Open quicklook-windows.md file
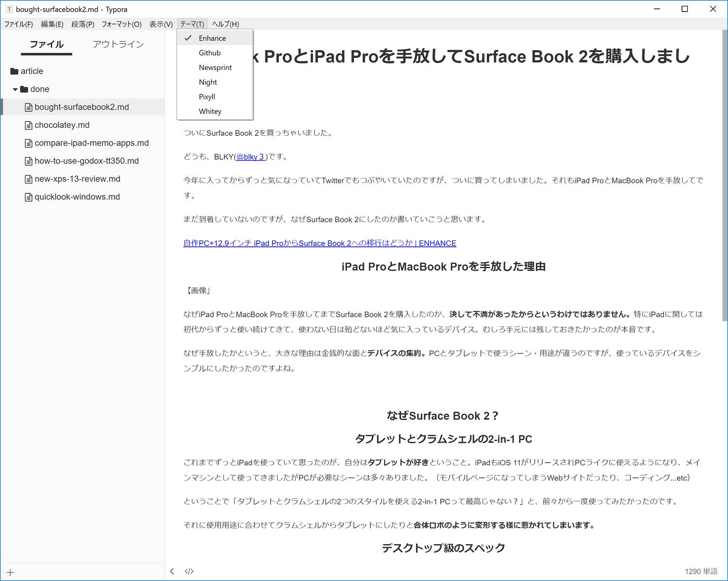The height and width of the screenshot is (581, 728). tap(77, 197)
